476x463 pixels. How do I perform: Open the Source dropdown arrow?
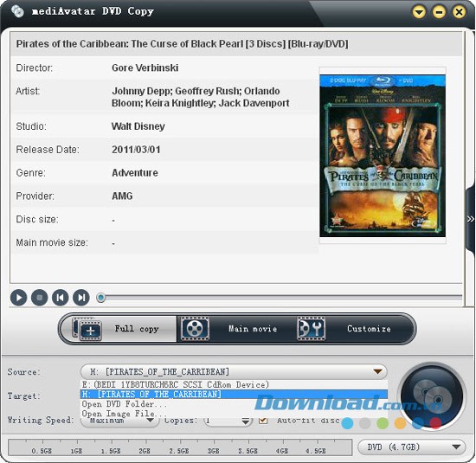pos(377,371)
